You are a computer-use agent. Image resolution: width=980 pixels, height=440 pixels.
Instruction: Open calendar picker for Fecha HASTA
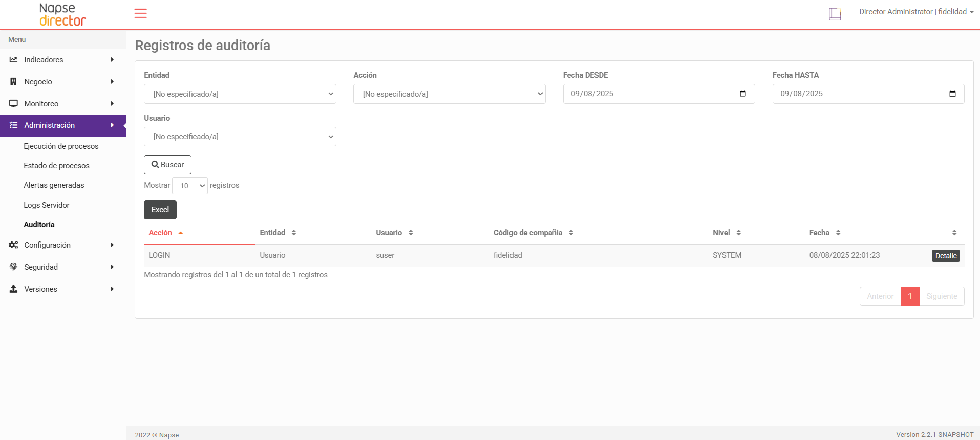tap(952, 94)
